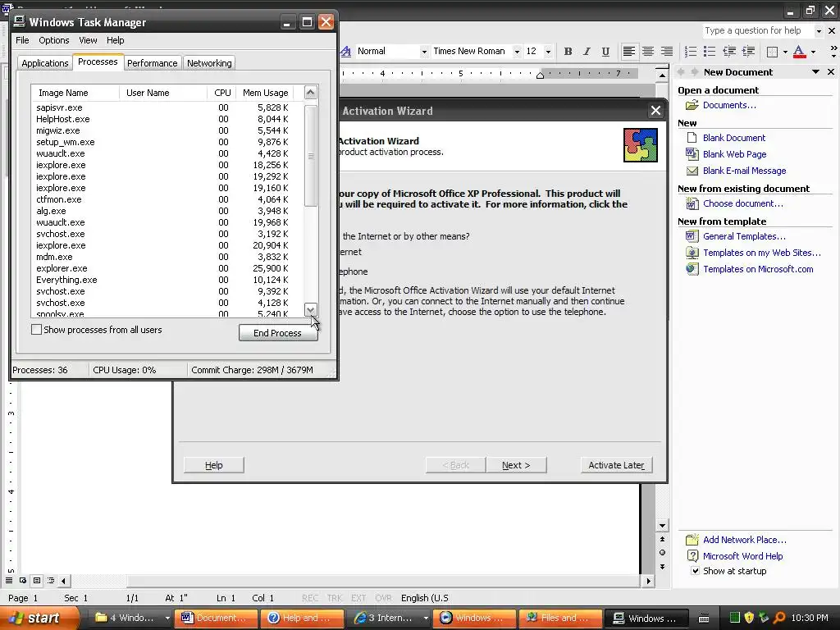Open Templates on Microsoft.com link
Screen dimensions: 840x630
(758, 269)
